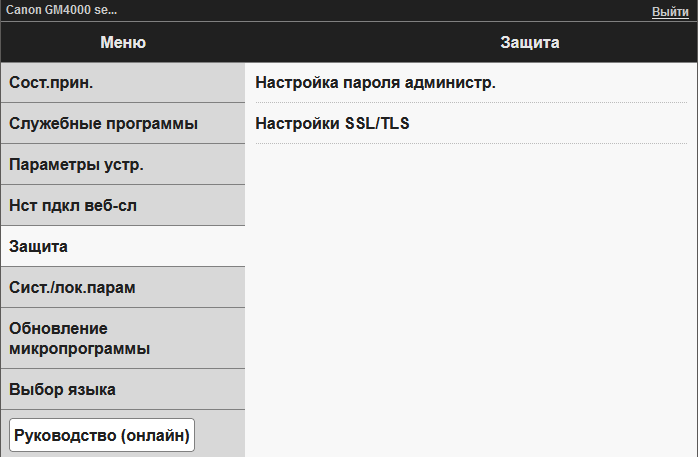Open the firmware update section

click(122, 338)
